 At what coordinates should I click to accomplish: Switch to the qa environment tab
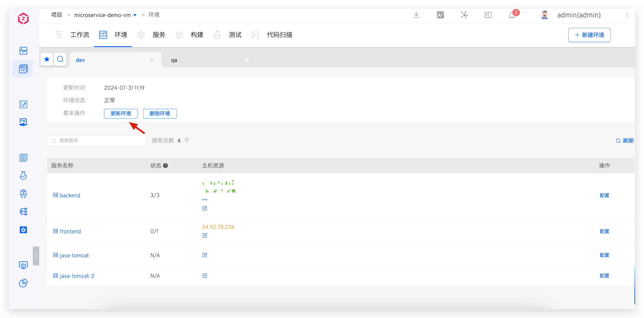(x=174, y=60)
